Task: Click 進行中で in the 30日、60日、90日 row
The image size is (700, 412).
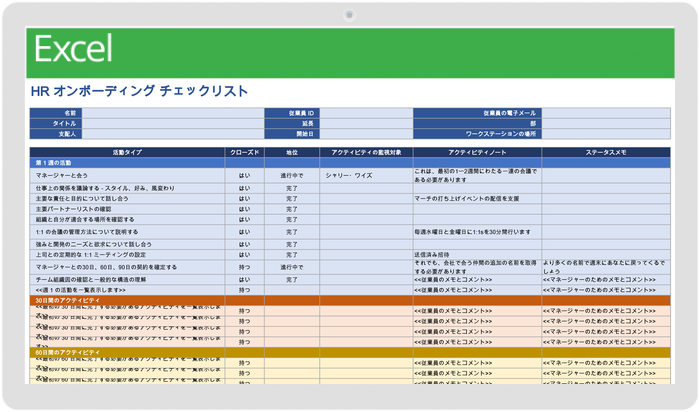Action: click(x=292, y=267)
